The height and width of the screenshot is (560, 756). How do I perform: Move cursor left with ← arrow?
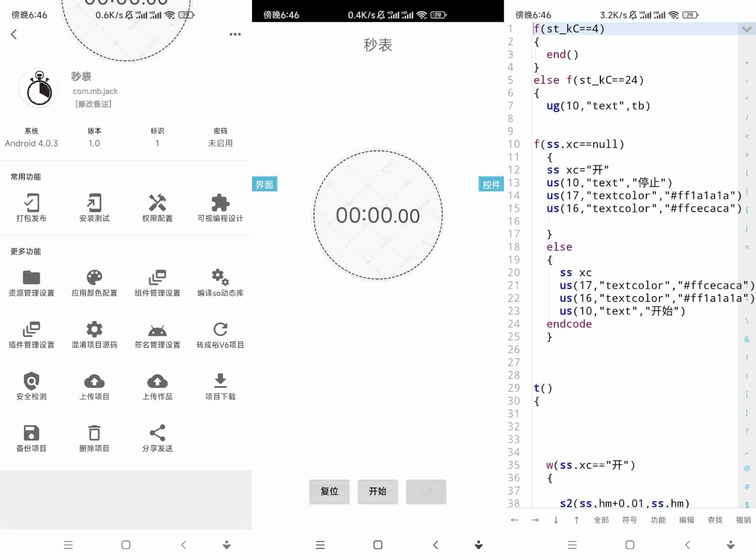coord(515,520)
